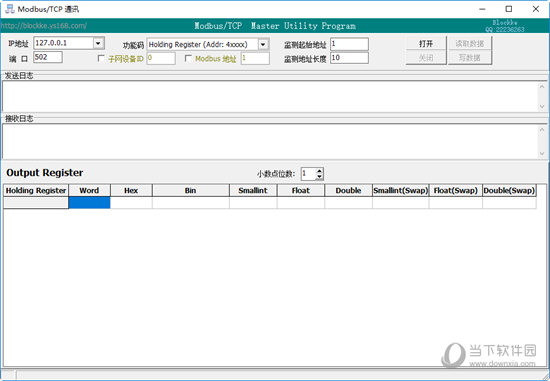Click the Smallint column header
The width and height of the screenshot is (550, 381).
click(x=253, y=190)
